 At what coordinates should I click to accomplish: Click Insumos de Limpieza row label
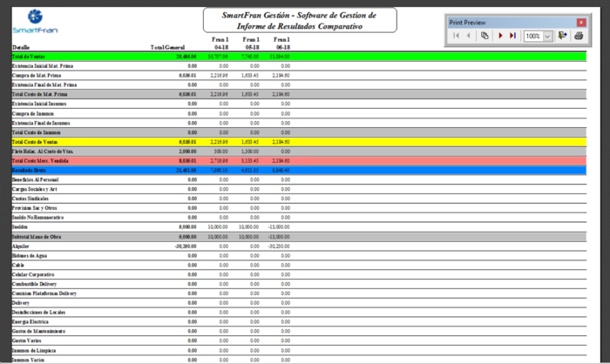[x=34, y=350]
